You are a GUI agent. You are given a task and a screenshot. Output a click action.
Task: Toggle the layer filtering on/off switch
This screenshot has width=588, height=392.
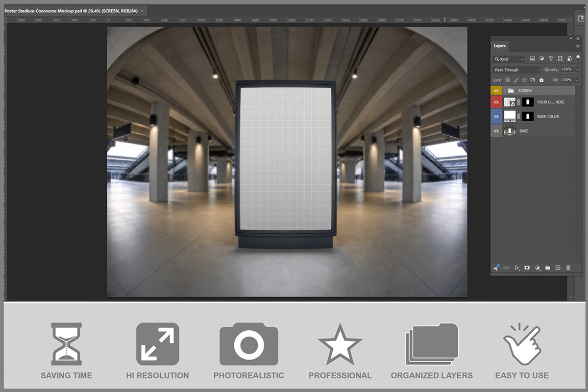point(578,57)
